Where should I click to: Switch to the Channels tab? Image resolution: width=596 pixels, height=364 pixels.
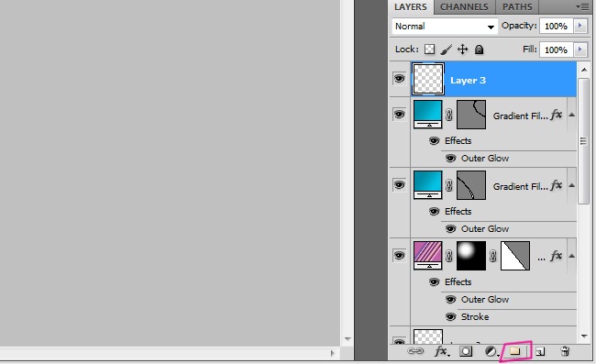(x=464, y=6)
